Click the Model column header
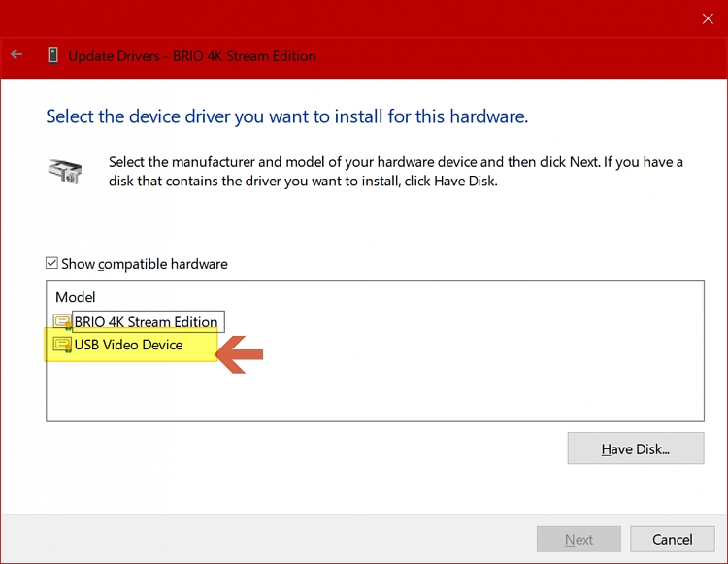This screenshot has height=564, width=728. click(76, 297)
